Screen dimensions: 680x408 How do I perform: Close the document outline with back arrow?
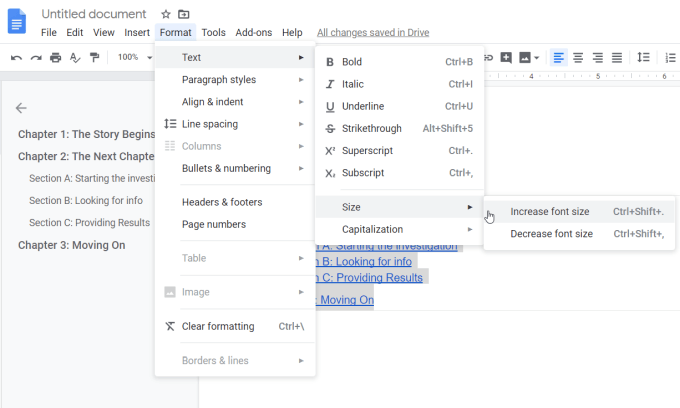point(21,108)
